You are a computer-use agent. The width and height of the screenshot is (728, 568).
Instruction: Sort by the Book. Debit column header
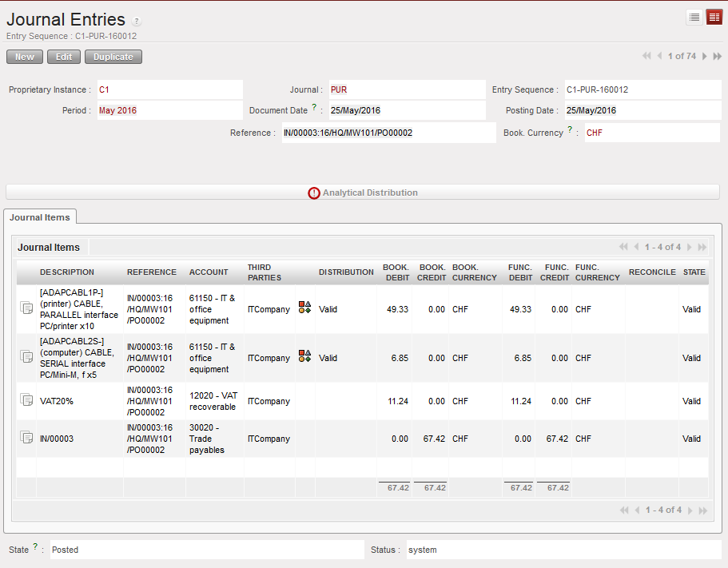point(396,272)
